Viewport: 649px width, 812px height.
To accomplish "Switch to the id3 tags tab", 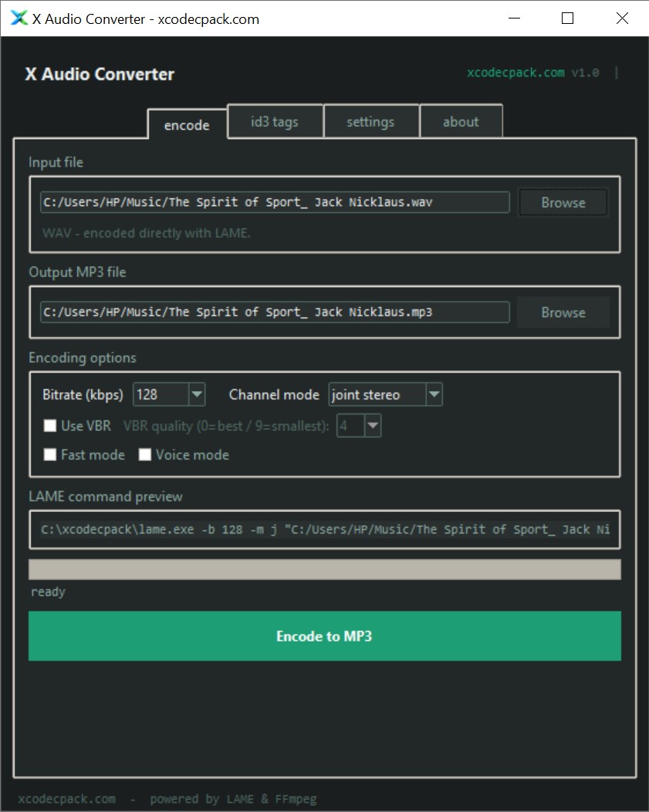I will click(x=275, y=122).
